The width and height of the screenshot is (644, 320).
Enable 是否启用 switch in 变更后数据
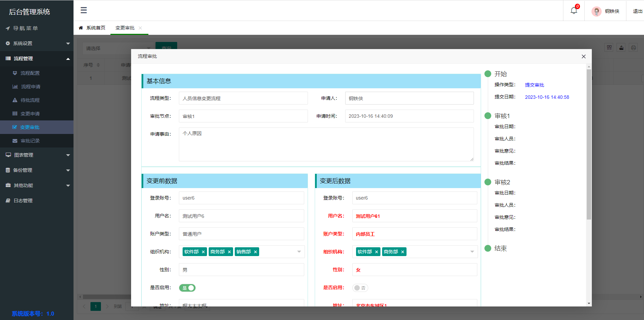(x=360, y=288)
